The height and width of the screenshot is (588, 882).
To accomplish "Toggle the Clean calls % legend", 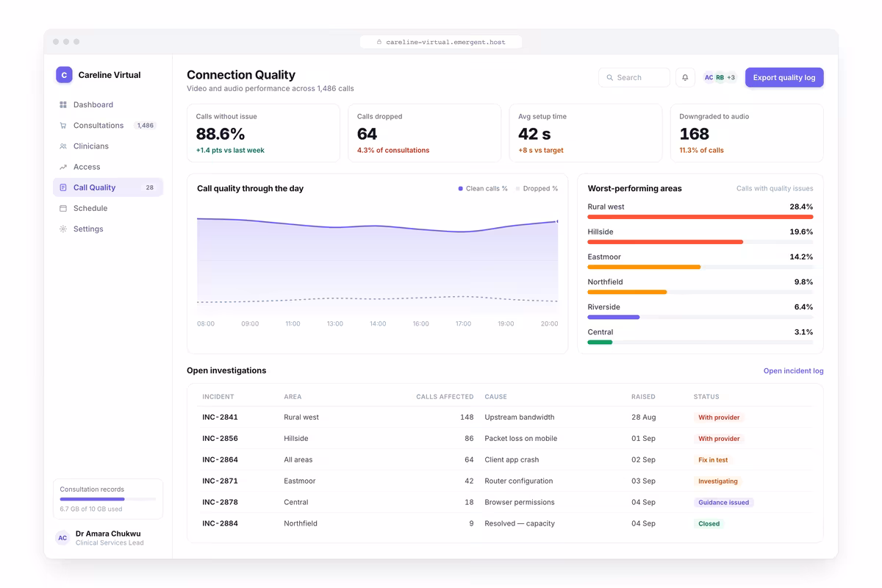I will (483, 188).
